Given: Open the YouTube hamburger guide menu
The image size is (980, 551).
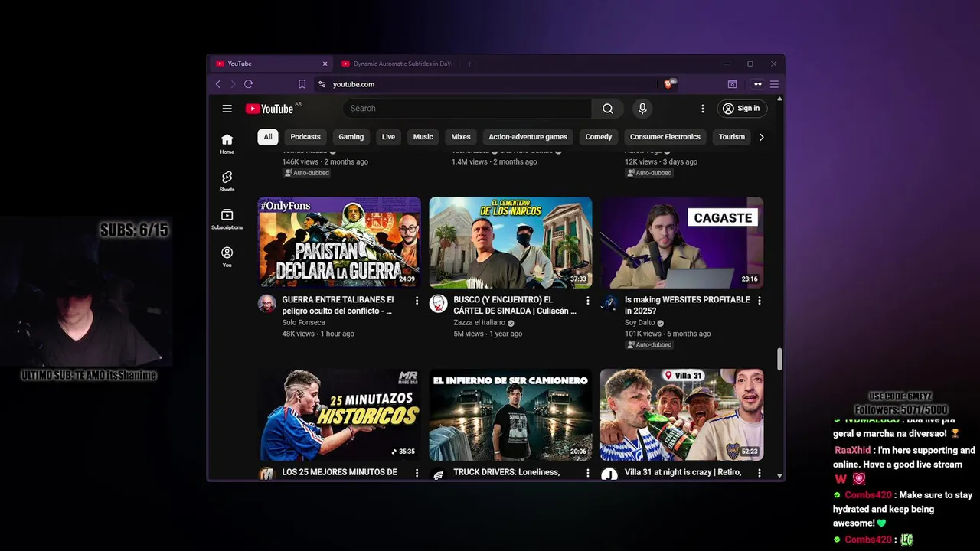Looking at the screenshot, I should point(227,109).
